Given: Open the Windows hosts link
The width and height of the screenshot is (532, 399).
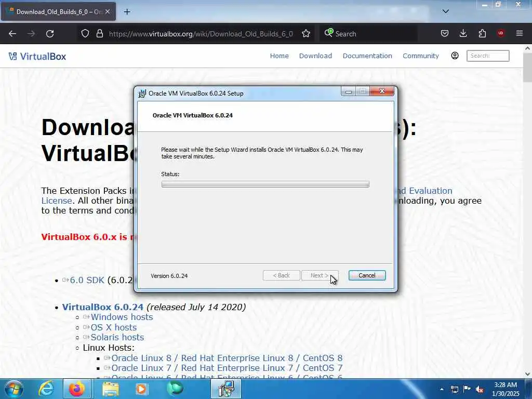Looking at the screenshot, I should [x=122, y=317].
